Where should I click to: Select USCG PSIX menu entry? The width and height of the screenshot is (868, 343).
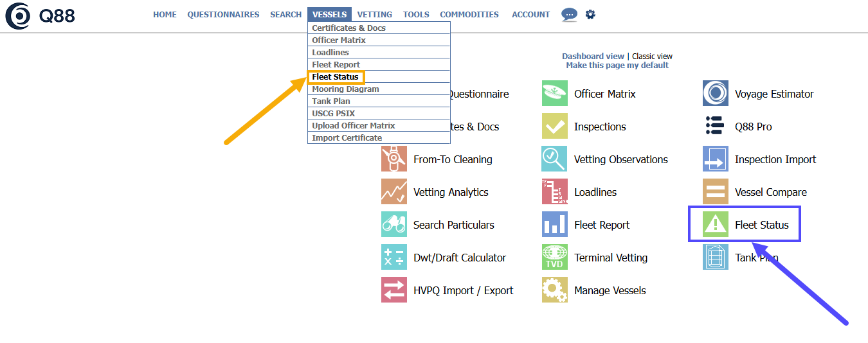click(333, 114)
